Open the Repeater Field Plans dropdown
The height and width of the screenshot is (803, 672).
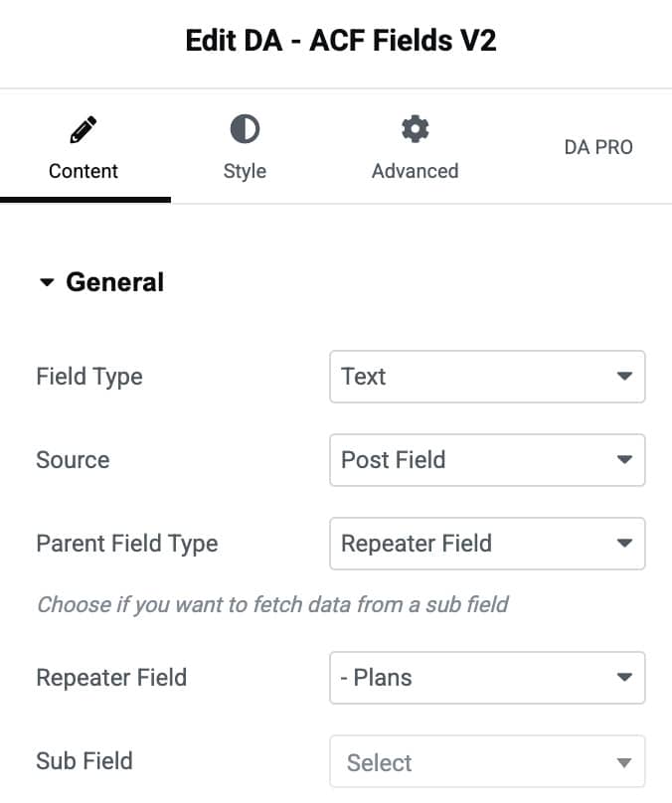coord(487,678)
